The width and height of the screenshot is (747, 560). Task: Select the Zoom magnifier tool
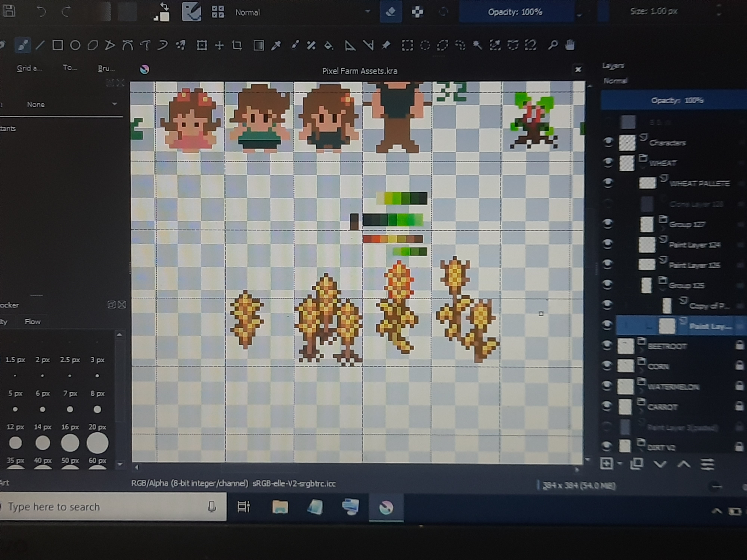553,45
